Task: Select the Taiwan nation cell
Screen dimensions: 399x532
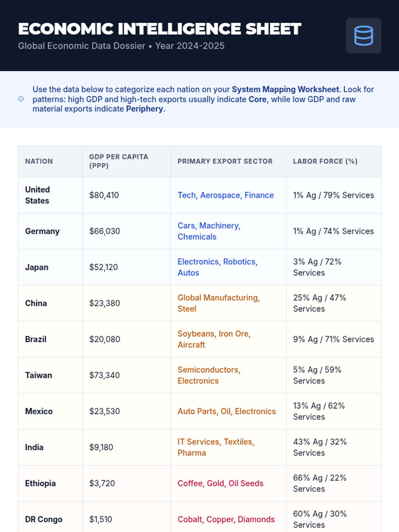Action: click(39, 375)
